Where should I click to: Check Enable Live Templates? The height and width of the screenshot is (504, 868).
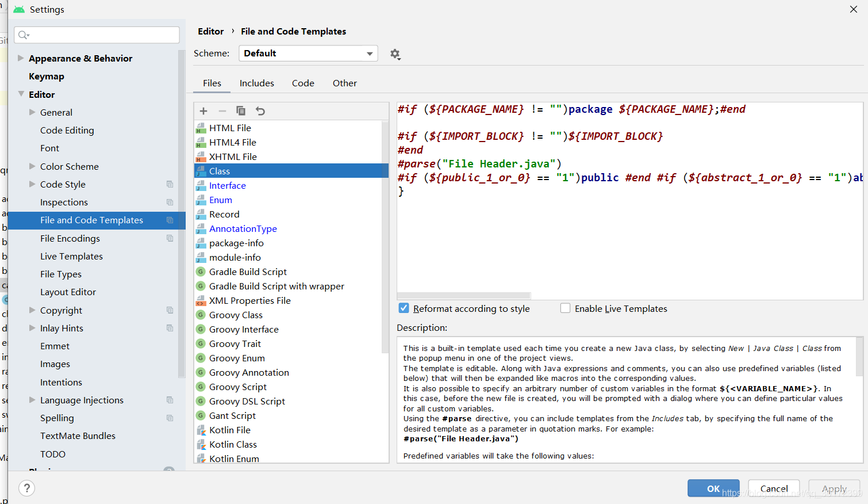point(565,308)
